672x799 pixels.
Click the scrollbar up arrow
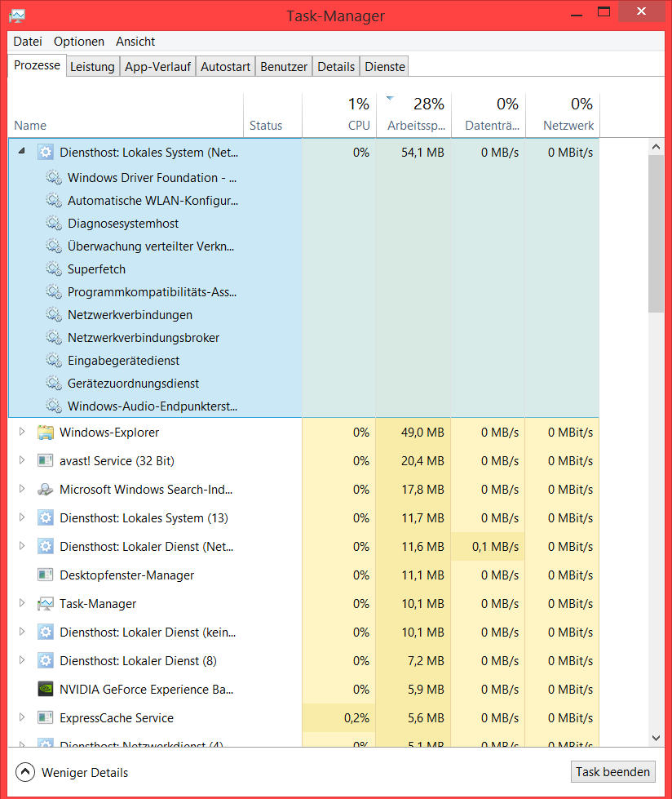click(656, 147)
